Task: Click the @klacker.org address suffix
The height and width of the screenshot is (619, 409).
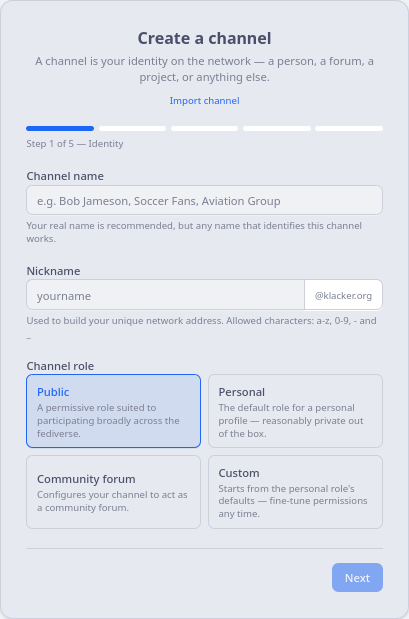Action: (343, 295)
